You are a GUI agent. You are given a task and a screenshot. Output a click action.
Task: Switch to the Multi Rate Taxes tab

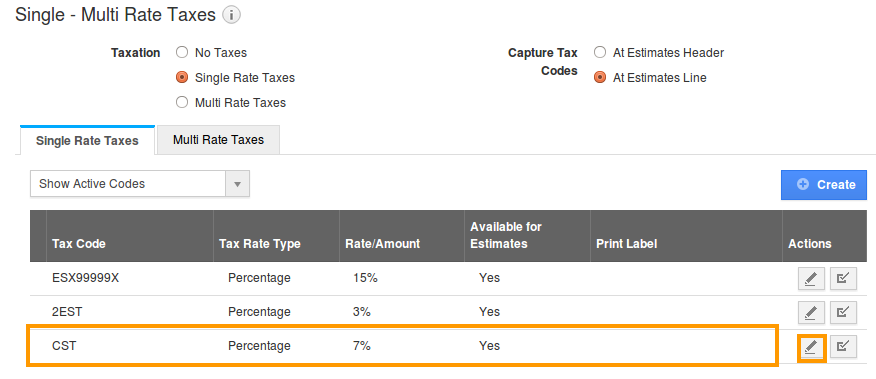pyautogui.click(x=218, y=140)
